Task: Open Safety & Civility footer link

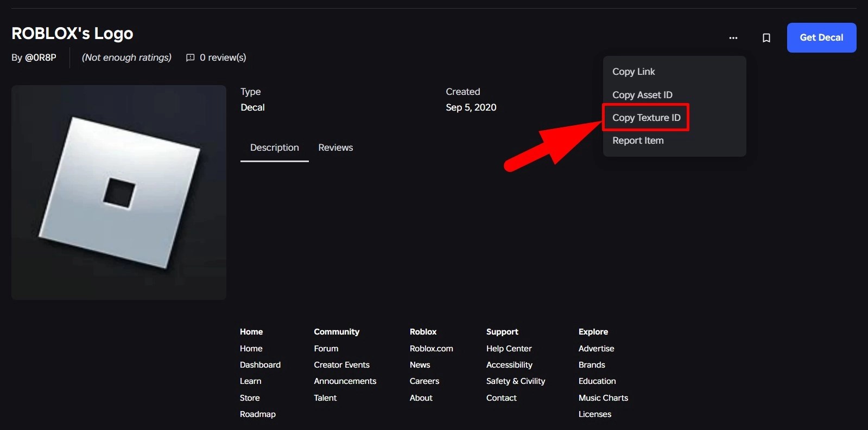Action: [516, 381]
